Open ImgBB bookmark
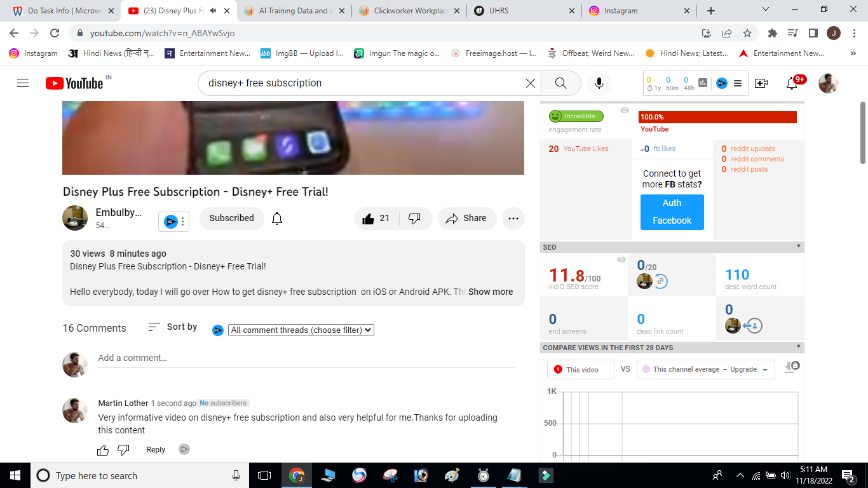 [x=302, y=53]
